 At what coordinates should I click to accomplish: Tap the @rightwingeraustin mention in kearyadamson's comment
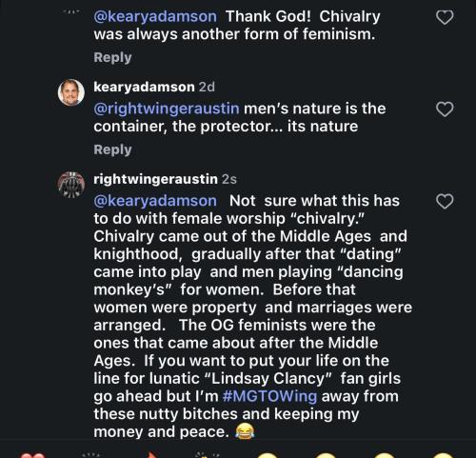coord(167,109)
